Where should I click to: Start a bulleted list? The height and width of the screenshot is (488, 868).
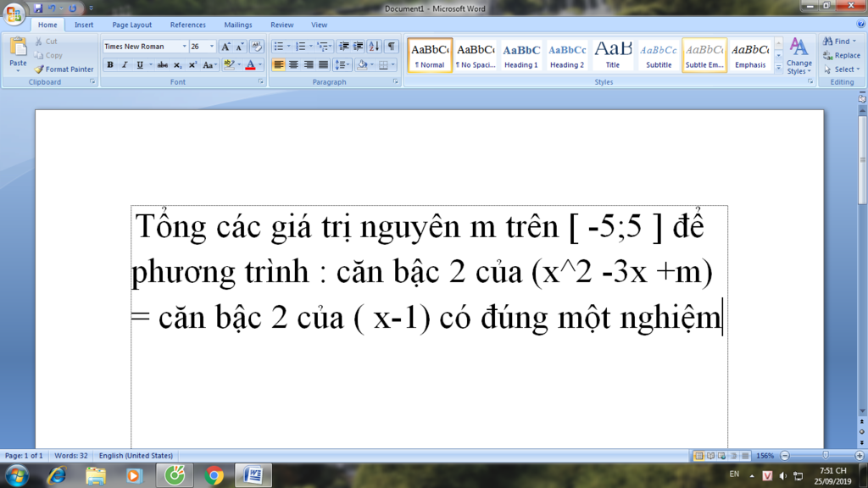[278, 47]
